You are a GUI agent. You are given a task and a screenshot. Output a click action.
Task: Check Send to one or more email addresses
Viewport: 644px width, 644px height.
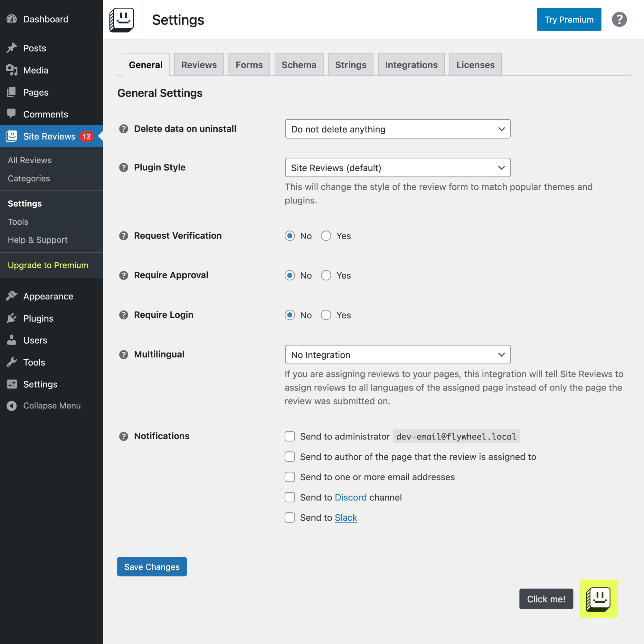[x=290, y=477]
